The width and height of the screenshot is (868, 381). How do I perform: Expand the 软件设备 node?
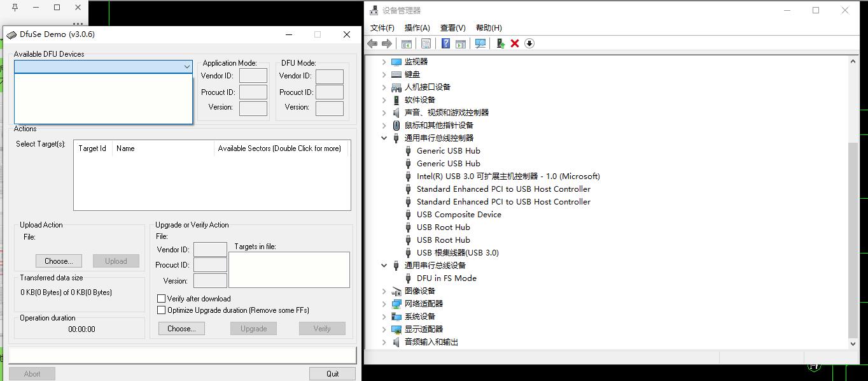pos(384,99)
